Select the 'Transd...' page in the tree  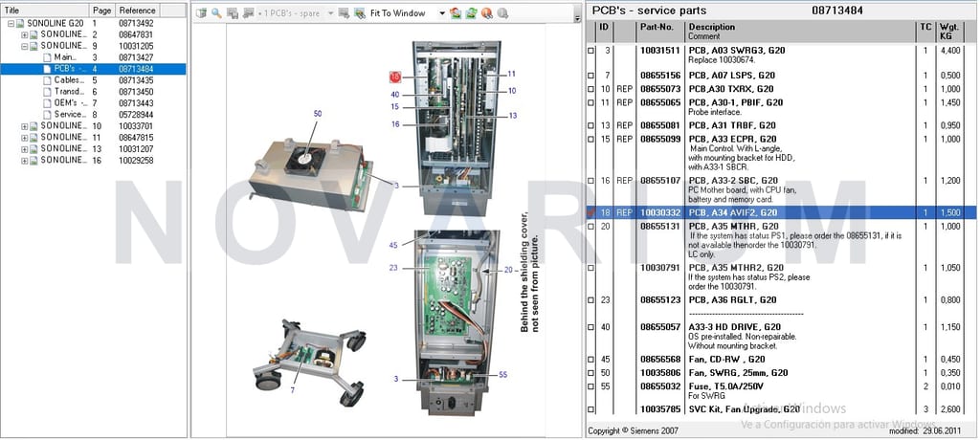coord(69,92)
